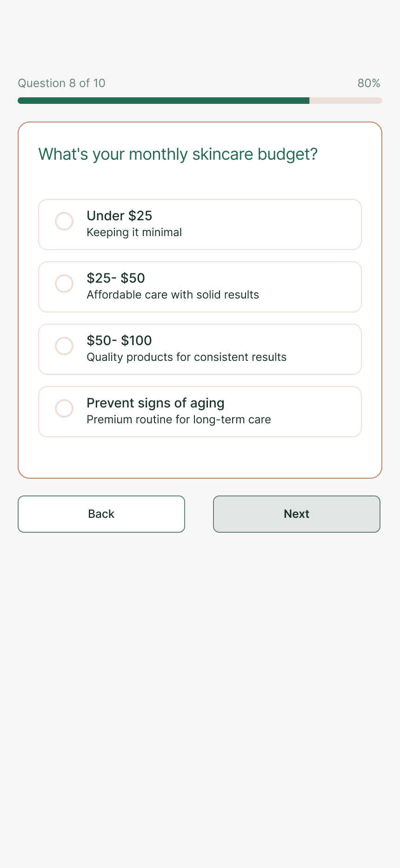
Task: Click the Under $25 option title
Action: 120,216
